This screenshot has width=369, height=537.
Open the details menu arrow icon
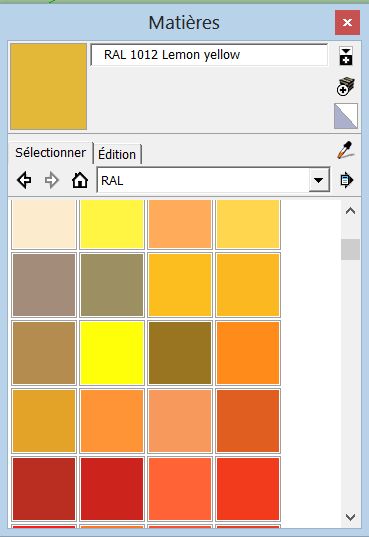(x=346, y=180)
